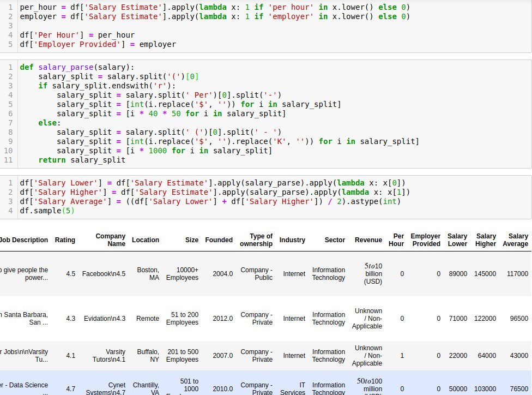Screen dimensions: 532x395
Task: Click the 'Sector' column header
Action: (x=335, y=240)
